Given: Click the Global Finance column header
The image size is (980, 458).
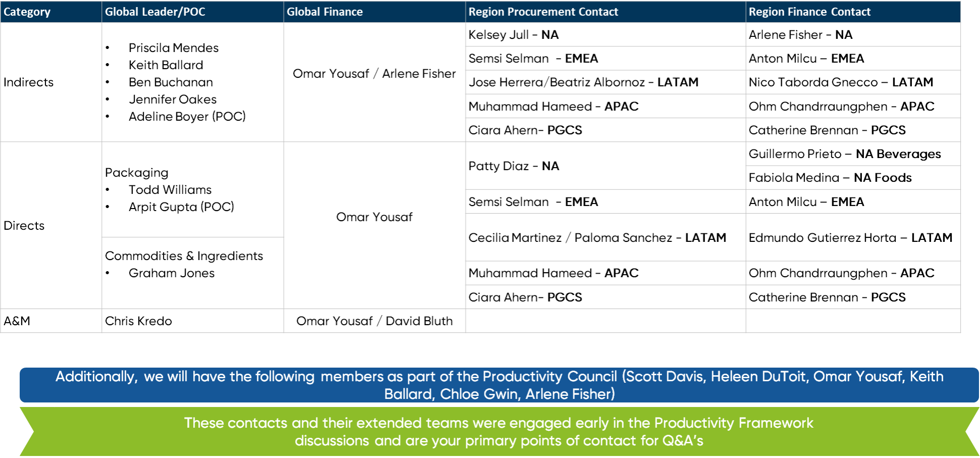Looking at the screenshot, I should [324, 12].
